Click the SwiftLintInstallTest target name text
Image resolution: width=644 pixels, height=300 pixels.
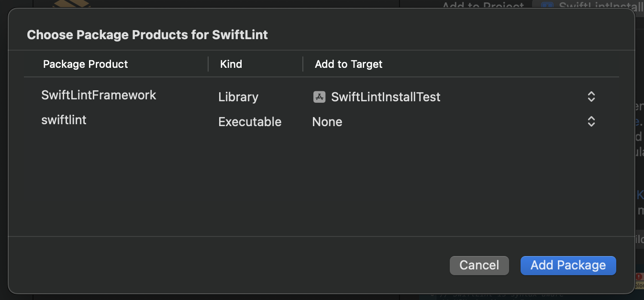(386, 97)
